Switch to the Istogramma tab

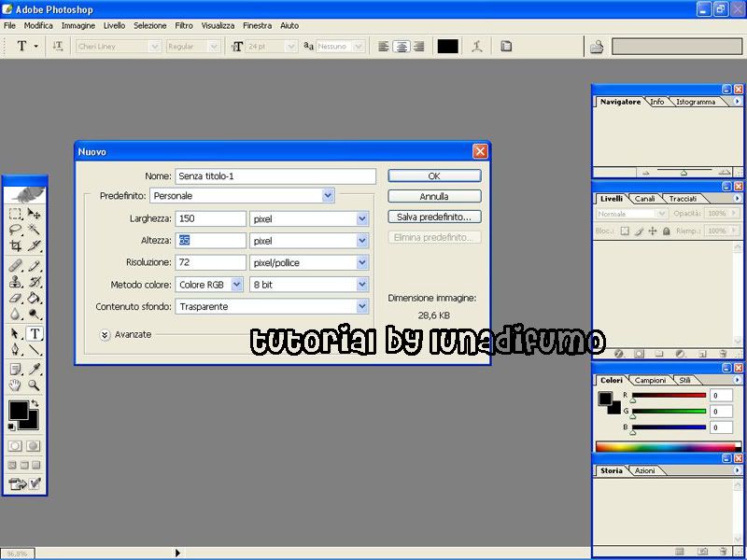coord(696,102)
